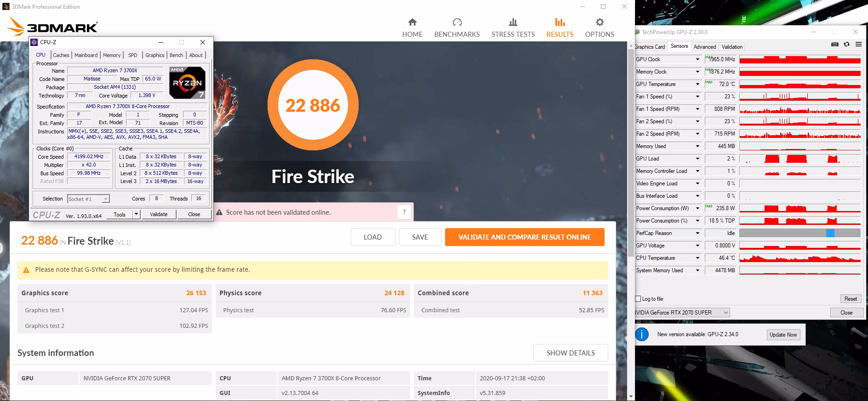
Task: Click the 3DMark scrollbar up arrow
Action: [x=631, y=46]
